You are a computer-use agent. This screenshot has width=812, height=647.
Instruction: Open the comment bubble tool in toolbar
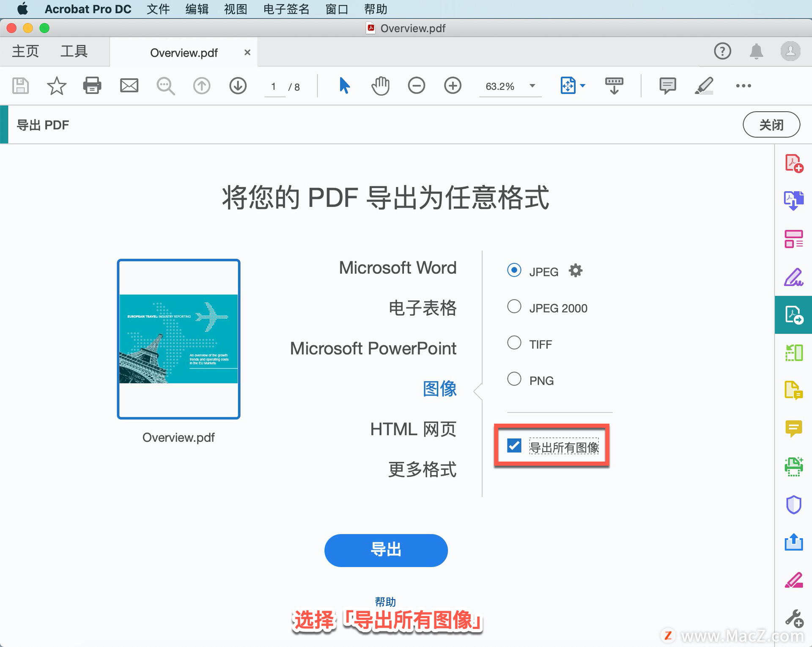pyautogui.click(x=667, y=85)
